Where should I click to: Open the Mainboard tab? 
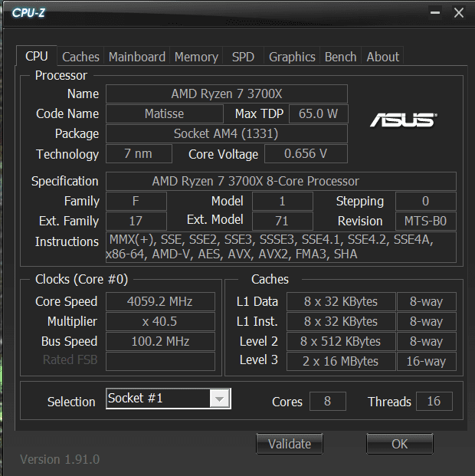pos(137,57)
